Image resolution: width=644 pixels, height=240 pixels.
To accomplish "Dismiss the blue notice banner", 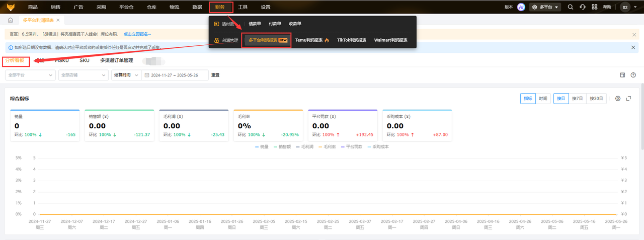I will [633, 47].
